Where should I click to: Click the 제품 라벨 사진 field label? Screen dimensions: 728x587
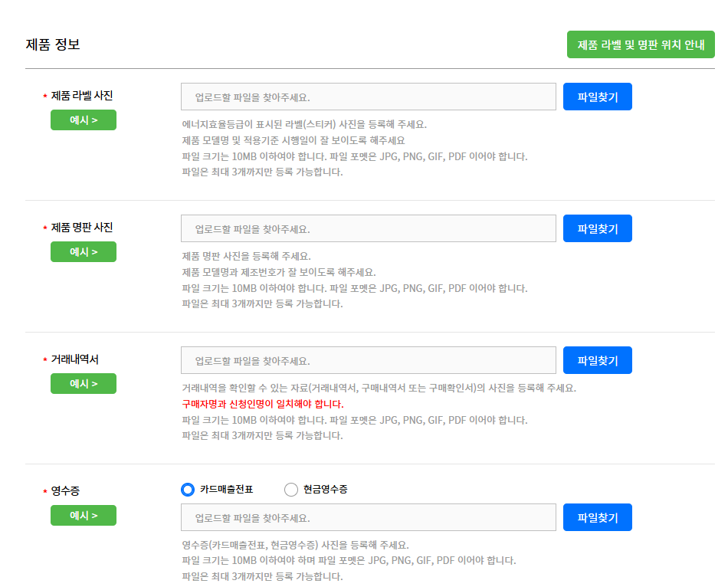(x=82, y=96)
